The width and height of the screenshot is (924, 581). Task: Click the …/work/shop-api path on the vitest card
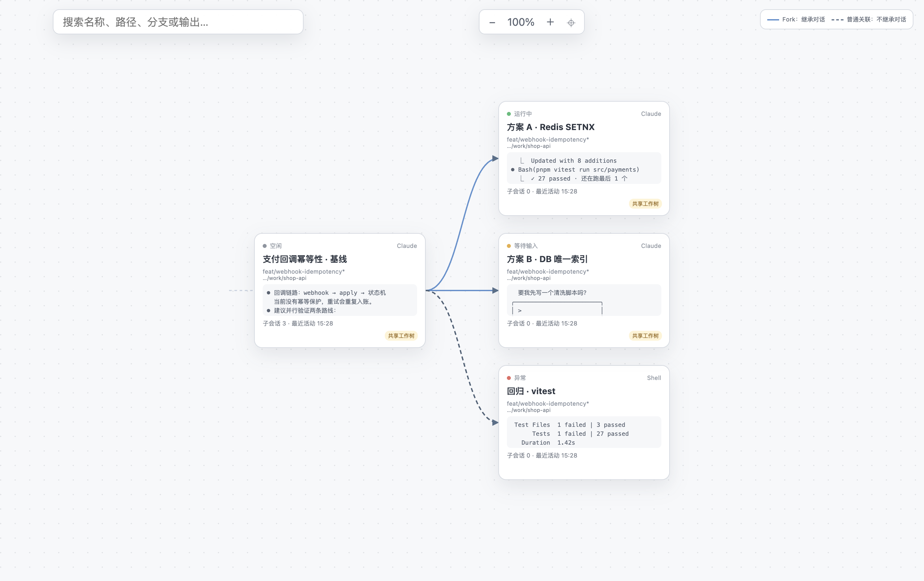(x=528, y=410)
